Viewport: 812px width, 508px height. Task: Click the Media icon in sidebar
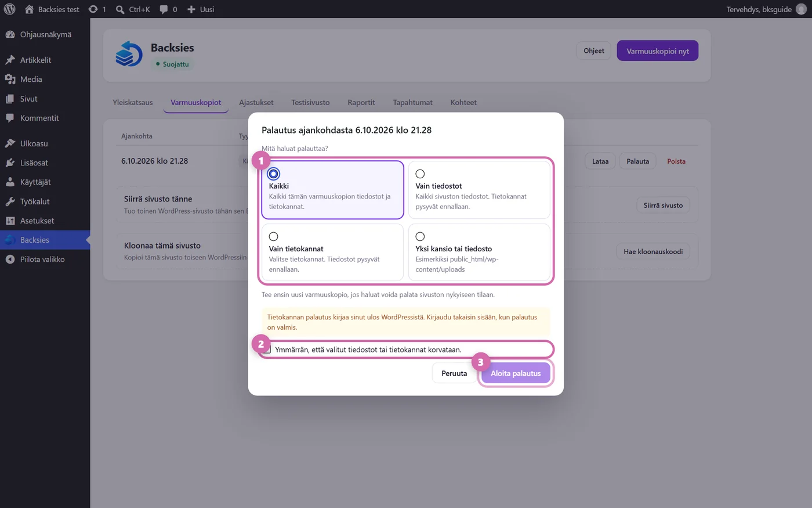point(10,79)
